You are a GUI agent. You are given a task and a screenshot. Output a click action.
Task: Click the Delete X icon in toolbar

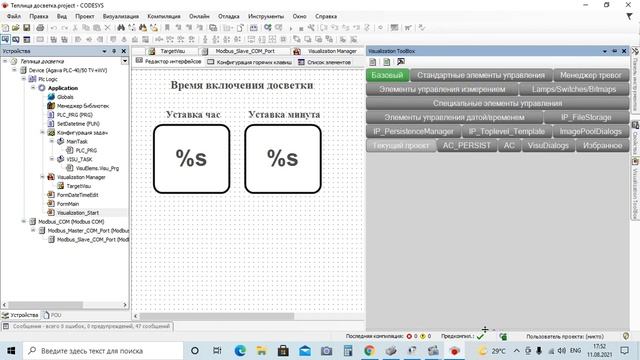coord(107,28)
